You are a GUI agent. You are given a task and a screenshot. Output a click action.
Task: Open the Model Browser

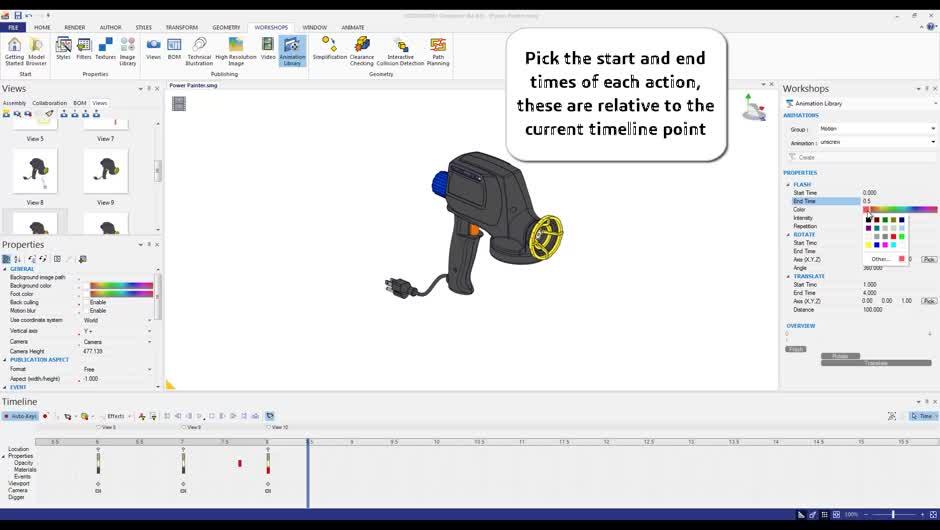[36, 51]
